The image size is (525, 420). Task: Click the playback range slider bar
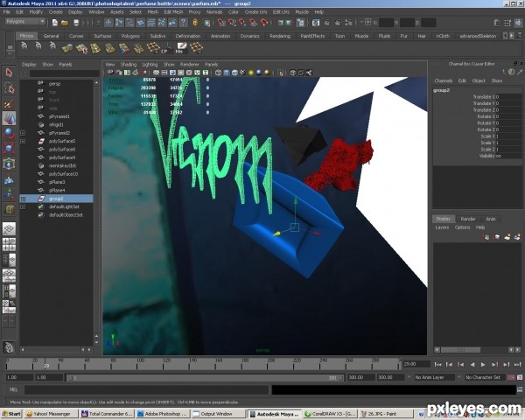[205, 378]
